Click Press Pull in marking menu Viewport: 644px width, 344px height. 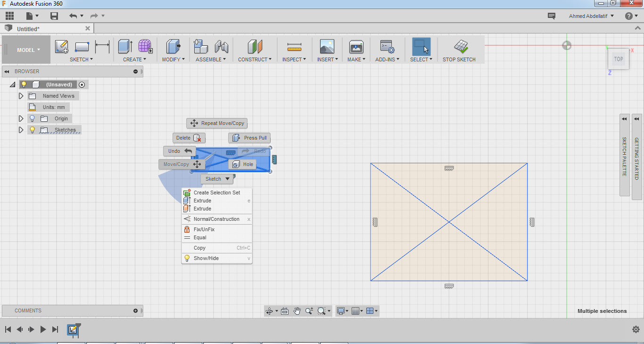(249, 138)
